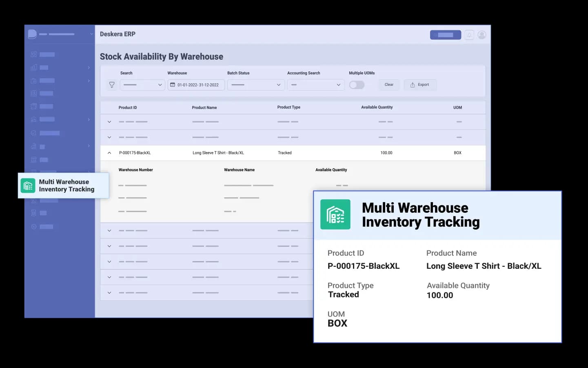Open the user profile avatar icon
This screenshot has height=368, width=588.
pyautogui.click(x=482, y=35)
